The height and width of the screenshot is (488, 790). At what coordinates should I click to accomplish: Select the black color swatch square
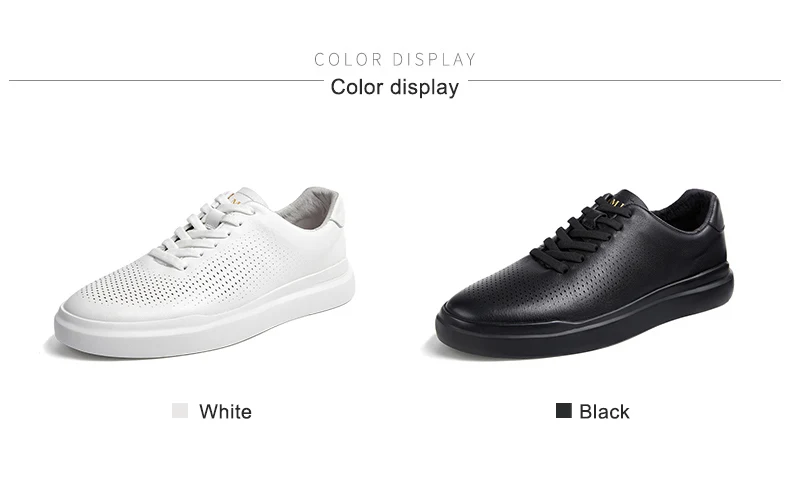(x=563, y=410)
